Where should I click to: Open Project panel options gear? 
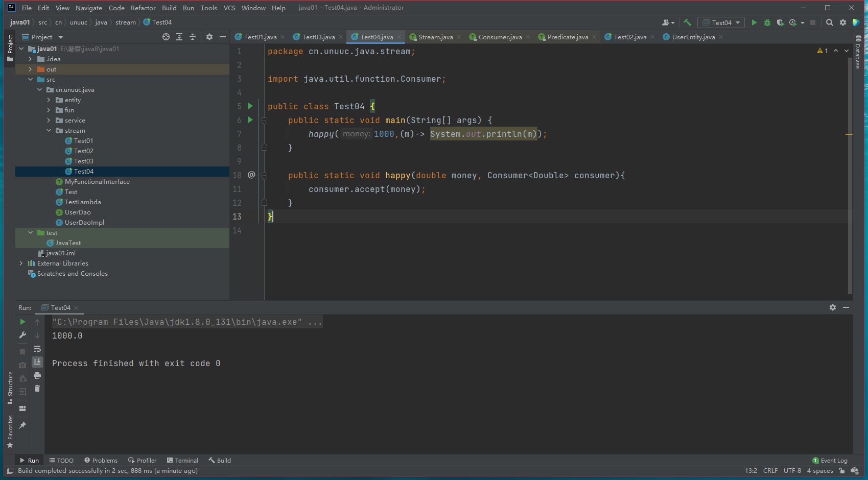[x=209, y=37]
